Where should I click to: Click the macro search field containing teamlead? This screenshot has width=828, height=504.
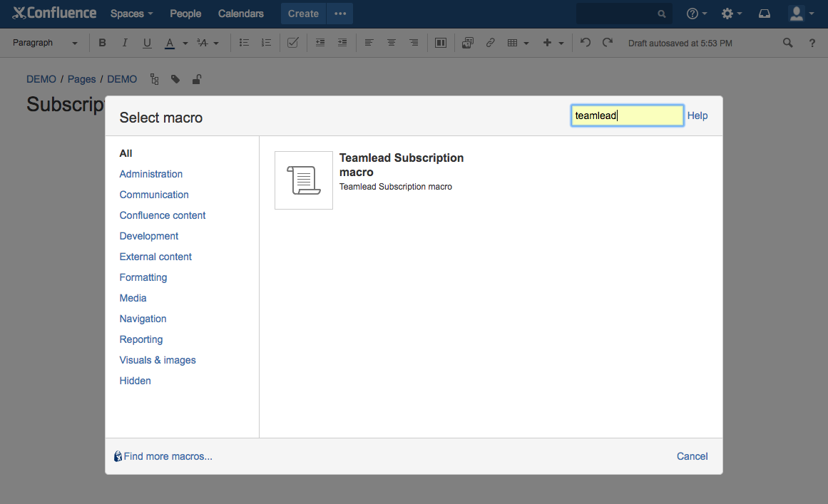click(627, 115)
